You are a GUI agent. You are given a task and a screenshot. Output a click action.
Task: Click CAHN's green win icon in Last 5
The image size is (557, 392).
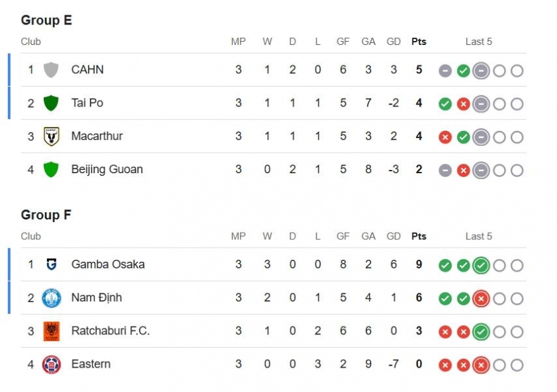tap(463, 71)
